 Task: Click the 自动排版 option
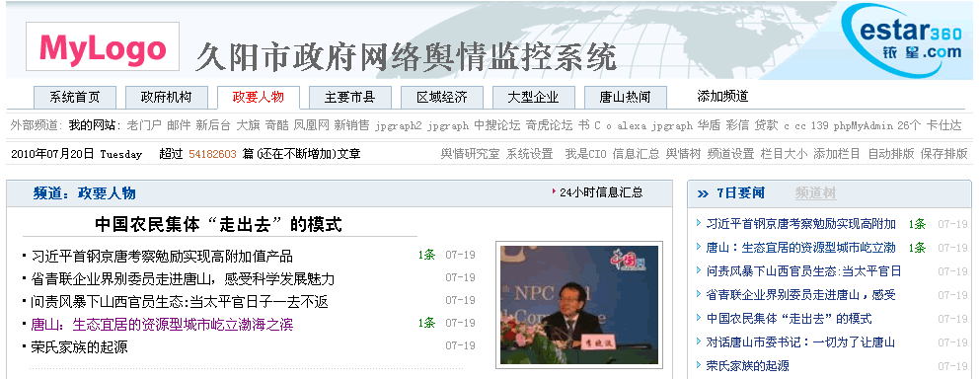coord(891,154)
